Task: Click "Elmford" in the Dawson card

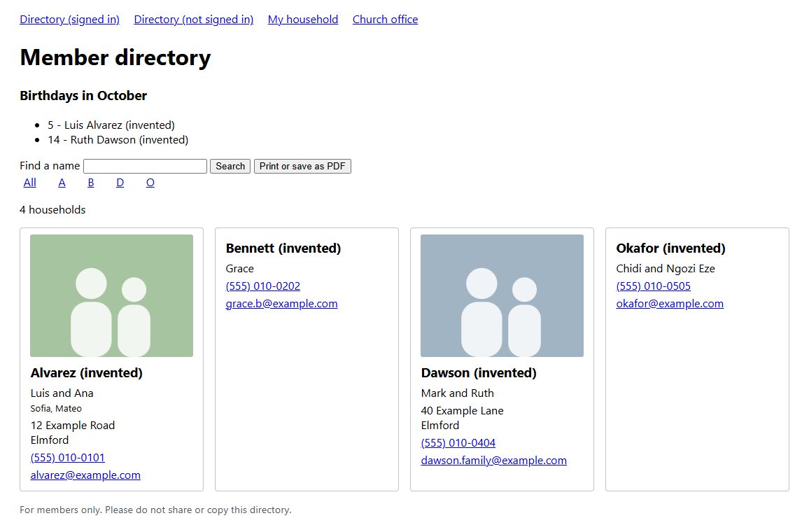Action: point(440,426)
